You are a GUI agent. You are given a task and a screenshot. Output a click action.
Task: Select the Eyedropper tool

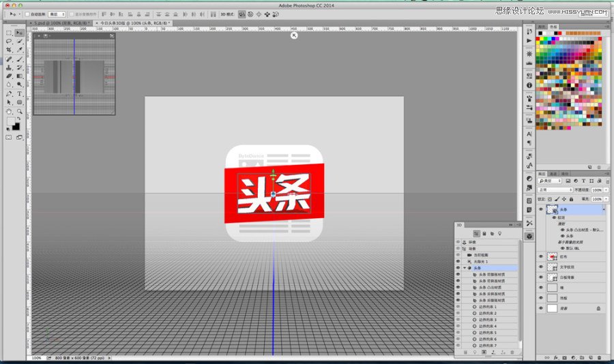(19, 50)
